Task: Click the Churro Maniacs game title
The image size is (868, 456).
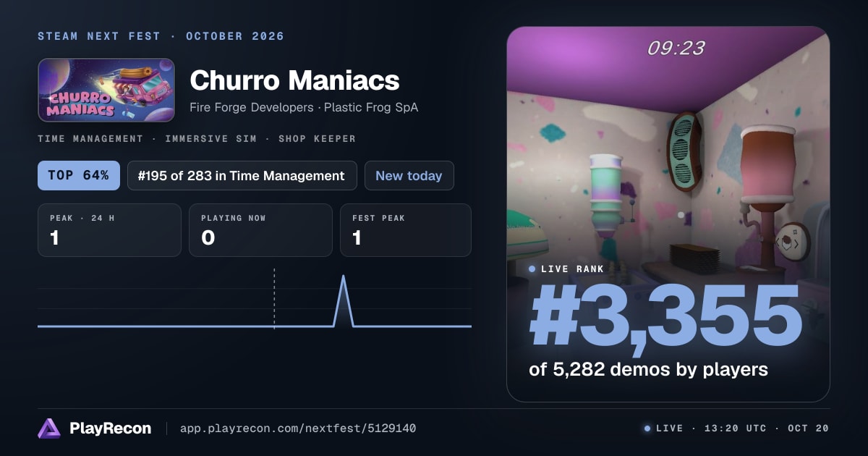Action: click(294, 80)
